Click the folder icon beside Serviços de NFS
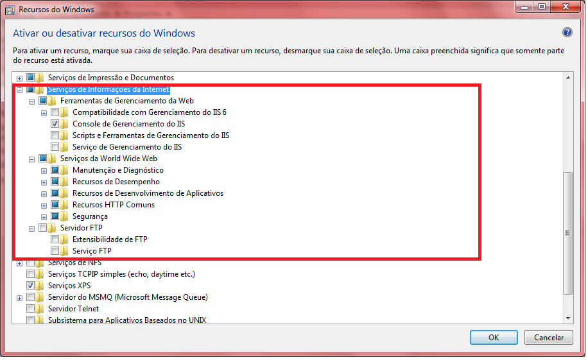Viewport: 588px width, 364px height. click(40, 263)
